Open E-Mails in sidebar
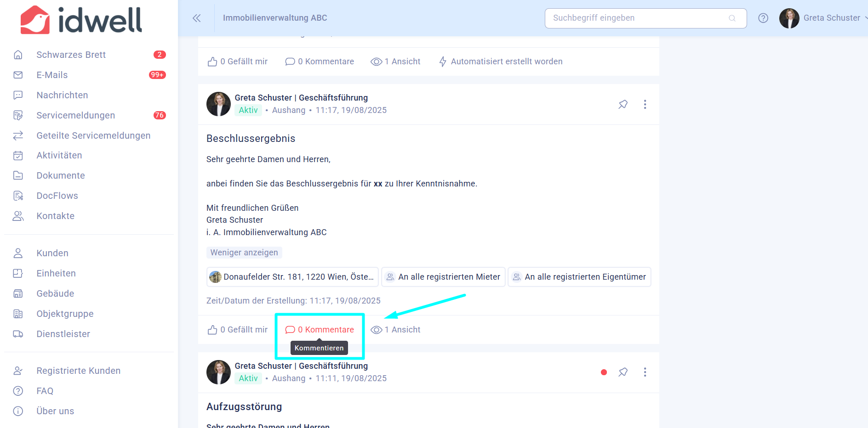The height and width of the screenshot is (428, 868). (x=52, y=75)
